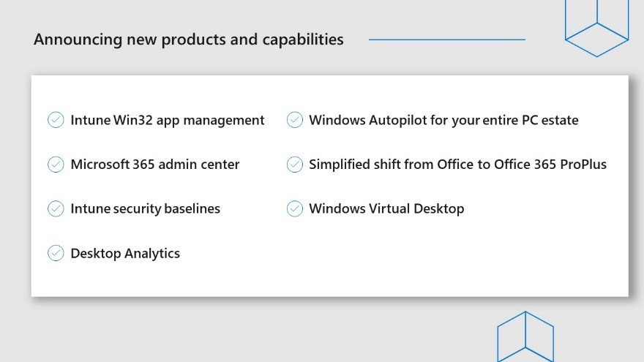Select the Intune security baselines label
The image size is (644, 362).
tap(145, 209)
